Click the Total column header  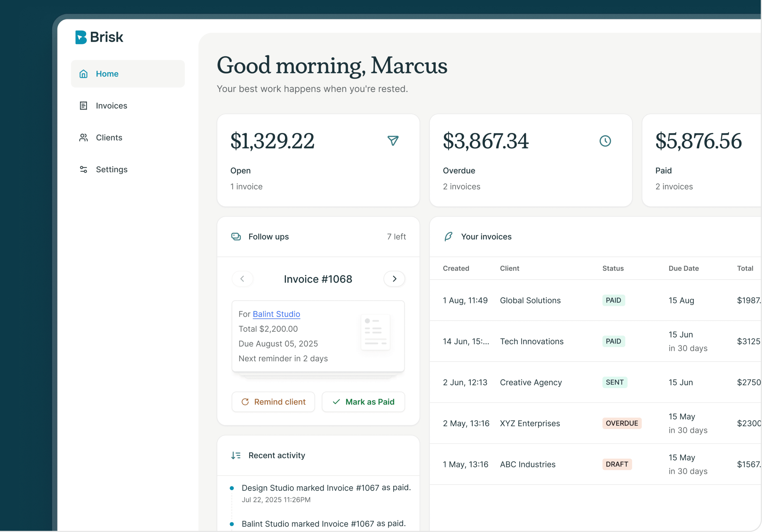(x=745, y=268)
